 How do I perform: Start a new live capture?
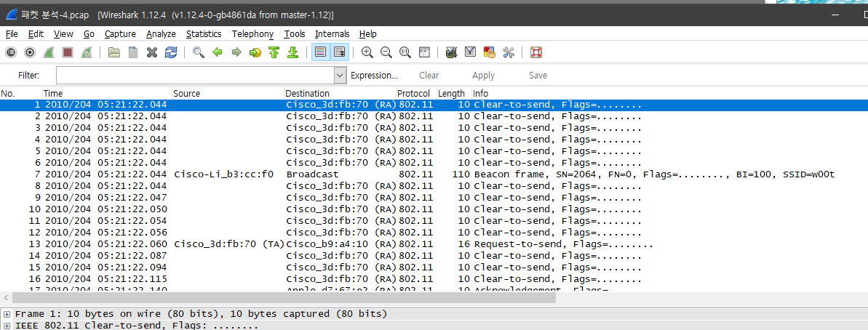(49, 52)
